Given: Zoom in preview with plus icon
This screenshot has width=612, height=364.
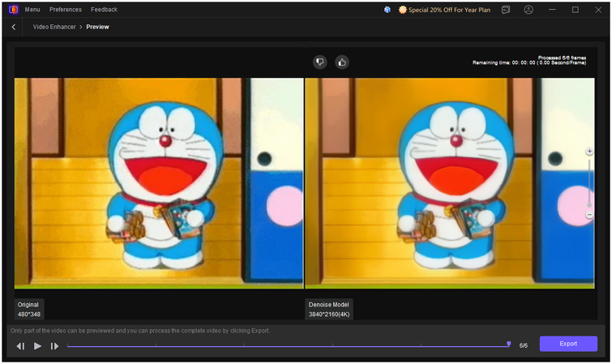Looking at the screenshot, I should point(589,151).
